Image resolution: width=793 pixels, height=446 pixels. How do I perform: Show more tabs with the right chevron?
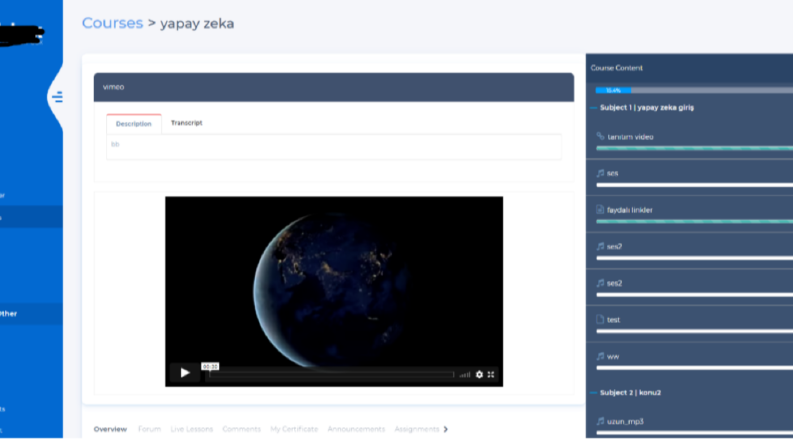pyautogui.click(x=446, y=429)
